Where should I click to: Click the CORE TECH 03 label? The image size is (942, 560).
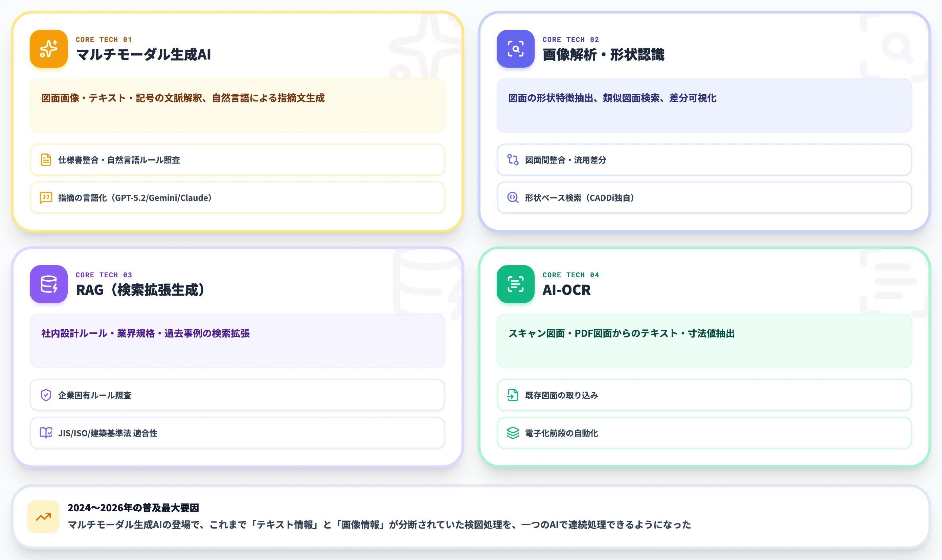(x=104, y=275)
